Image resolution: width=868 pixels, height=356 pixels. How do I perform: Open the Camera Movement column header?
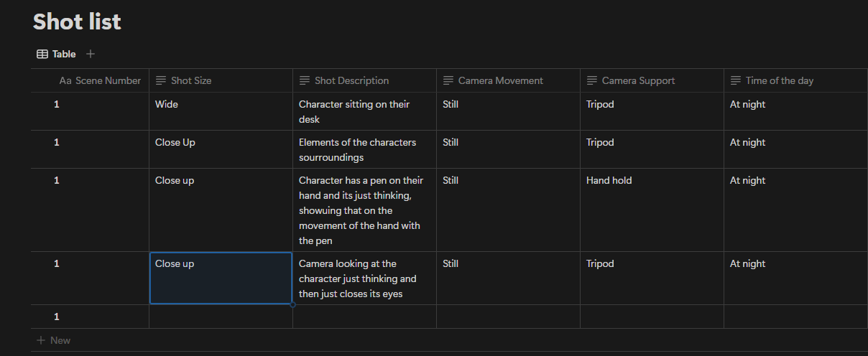(x=508, y=80)
